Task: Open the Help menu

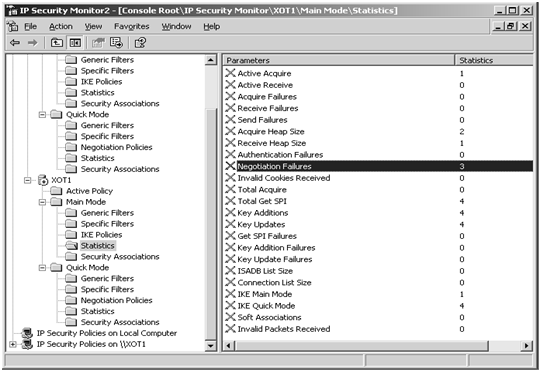Action: coord(212,27)
